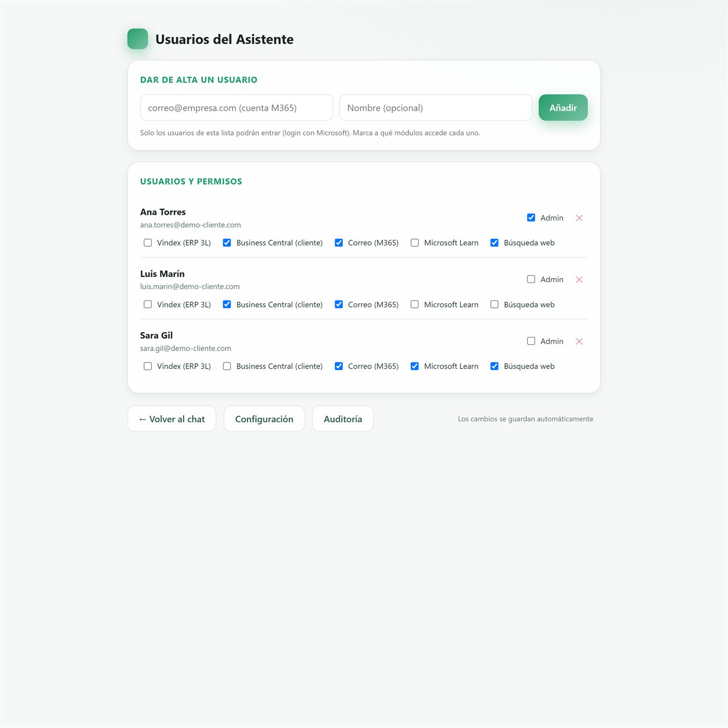Open the Configuración page

pos(264,419)
